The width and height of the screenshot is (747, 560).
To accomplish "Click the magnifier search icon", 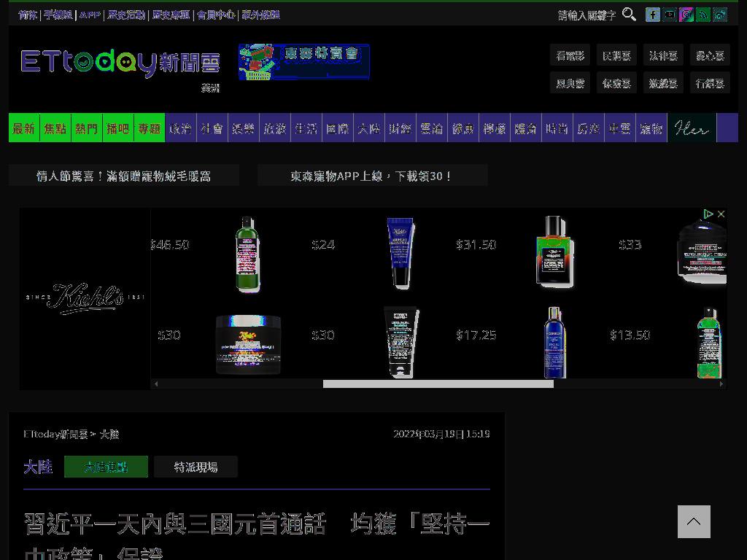I will [x=629, y=15].
